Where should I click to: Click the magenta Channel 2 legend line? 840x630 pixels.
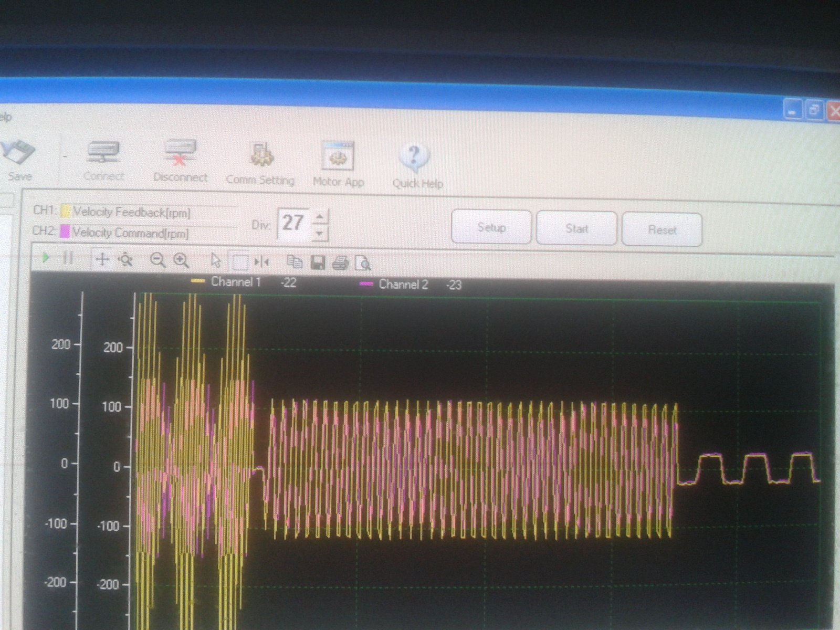(x=366, y=284)
